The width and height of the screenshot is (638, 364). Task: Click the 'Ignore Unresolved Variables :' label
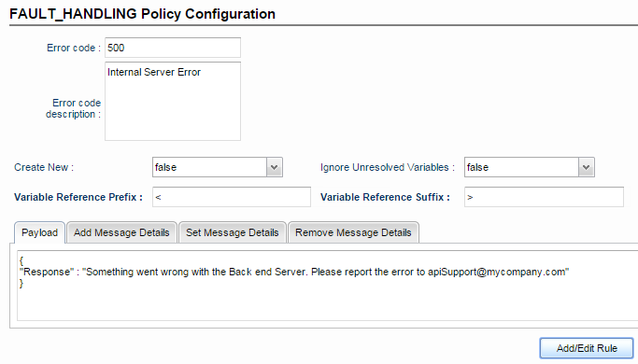pyautogui.click(x=388, y=167)
